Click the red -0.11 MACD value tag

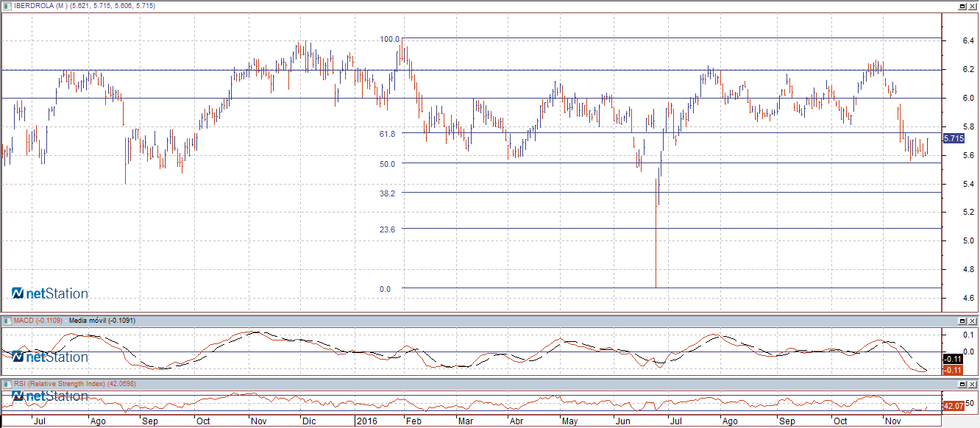pos(952,369)
